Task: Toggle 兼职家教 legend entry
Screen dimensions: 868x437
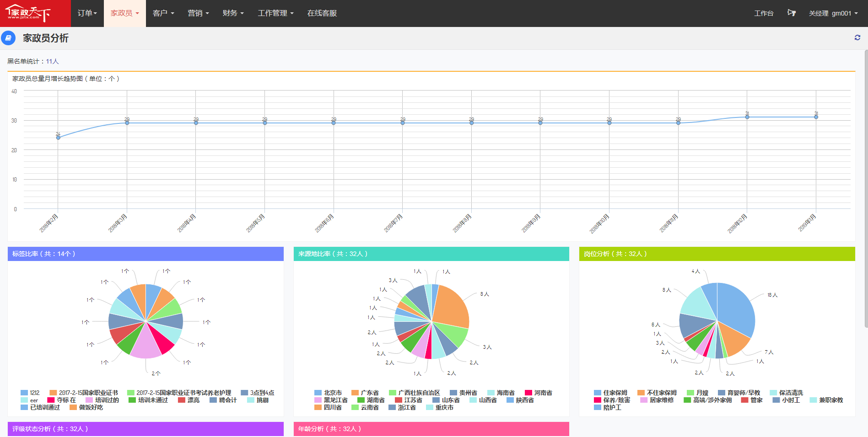Action: pos(826,400)
